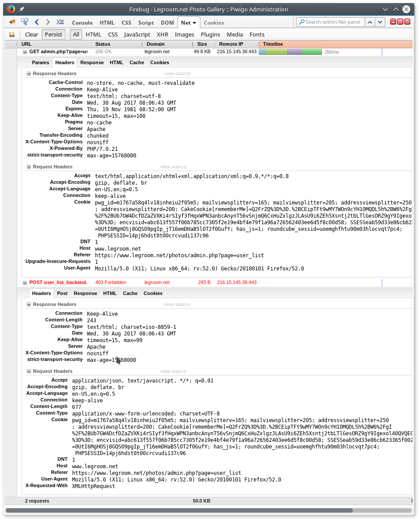The image size is (420, 521).
Task: Open POST request's HTML tab
Action: 110,293
